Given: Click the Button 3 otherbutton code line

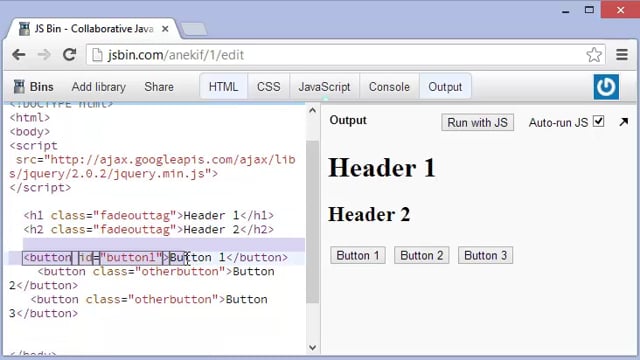Looking at the screenshot, I should pyautogui.click(x=138, y=306).
